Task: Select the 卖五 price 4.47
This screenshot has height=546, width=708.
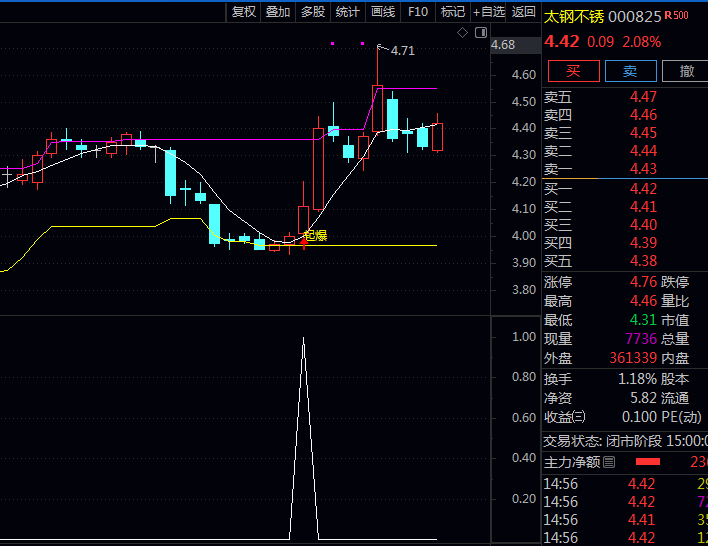Action: pyautogui.click(x=643, y=97)
